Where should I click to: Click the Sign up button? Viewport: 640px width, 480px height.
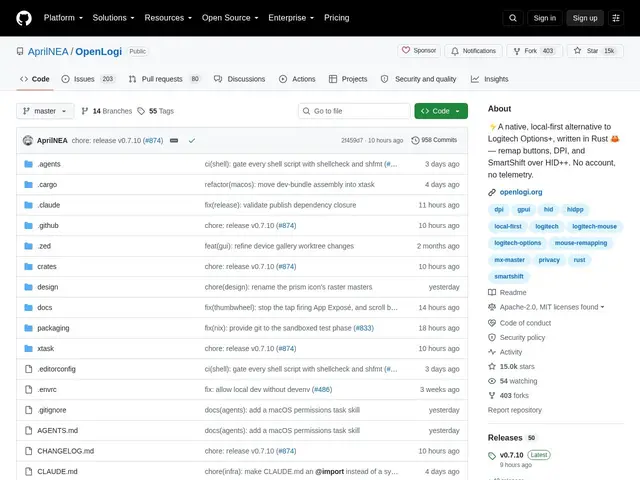pos(585,18)
